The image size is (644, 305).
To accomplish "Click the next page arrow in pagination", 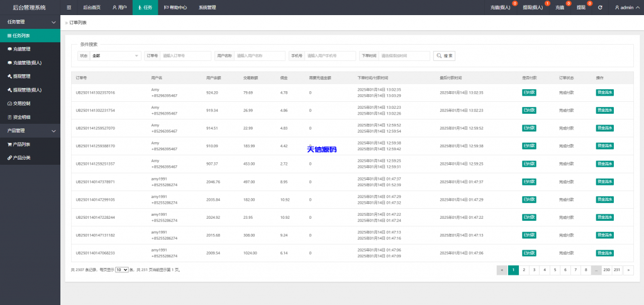I will [628, 270].
